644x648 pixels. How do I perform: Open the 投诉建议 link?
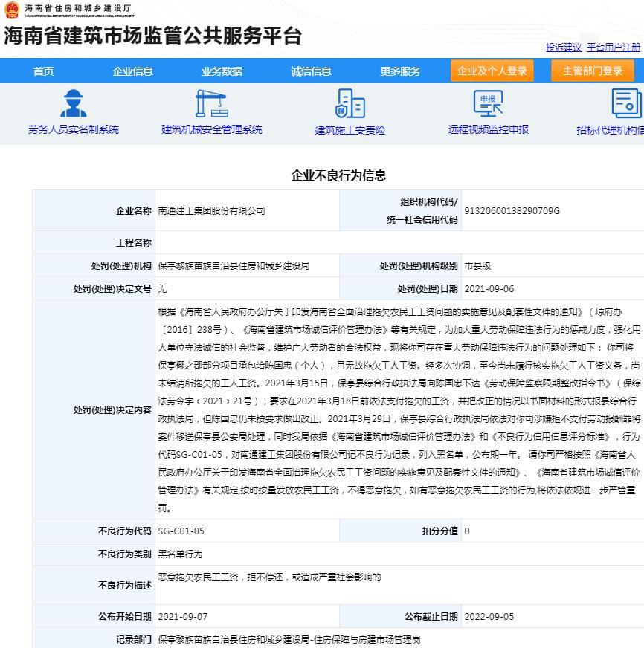pyautogui.click(x=564, y=47)
